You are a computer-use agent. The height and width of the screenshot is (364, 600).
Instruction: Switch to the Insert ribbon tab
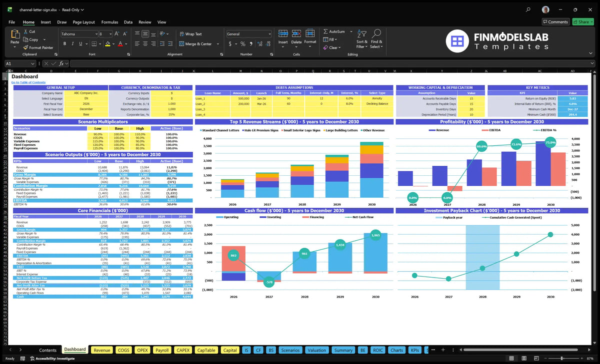(x=45, y=22)
